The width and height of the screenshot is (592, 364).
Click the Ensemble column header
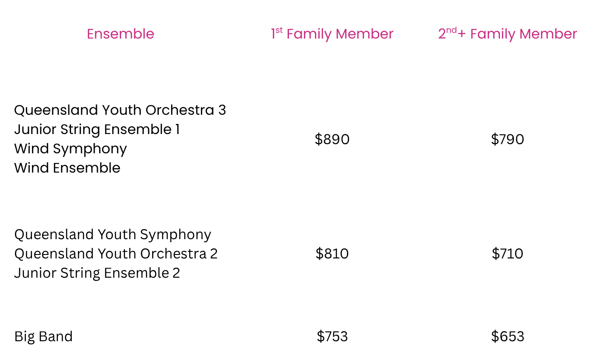[x=120, y=34]
